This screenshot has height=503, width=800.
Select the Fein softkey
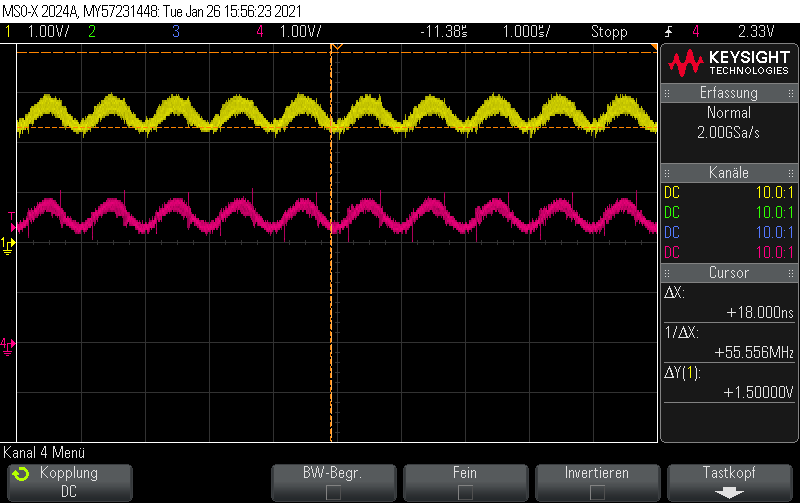[x=465, y=483]
